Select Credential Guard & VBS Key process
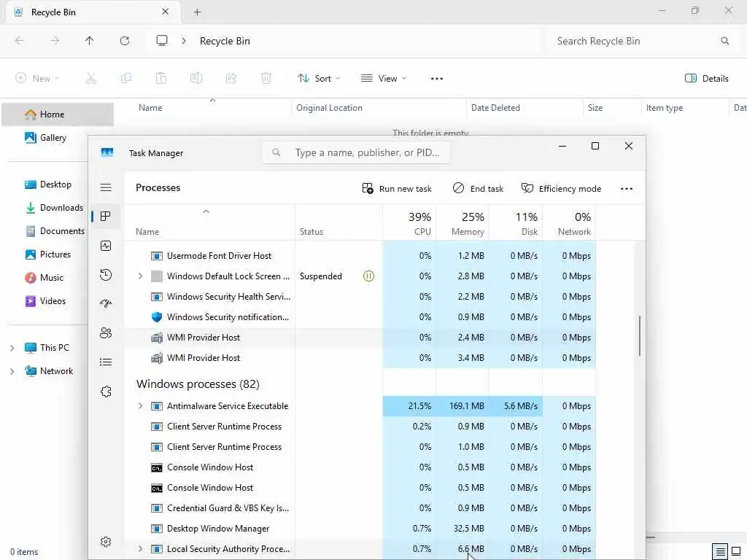This screenshot has width=747, height=560. coord(360,508)
